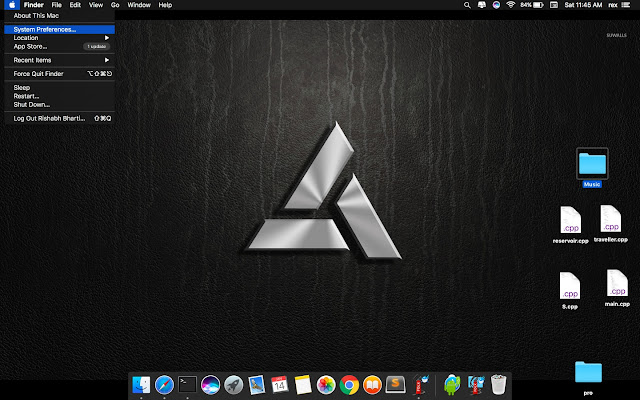Put the Mac to Sleep
Viewport: 640px width, 400px height.
(x=60, y=87)
